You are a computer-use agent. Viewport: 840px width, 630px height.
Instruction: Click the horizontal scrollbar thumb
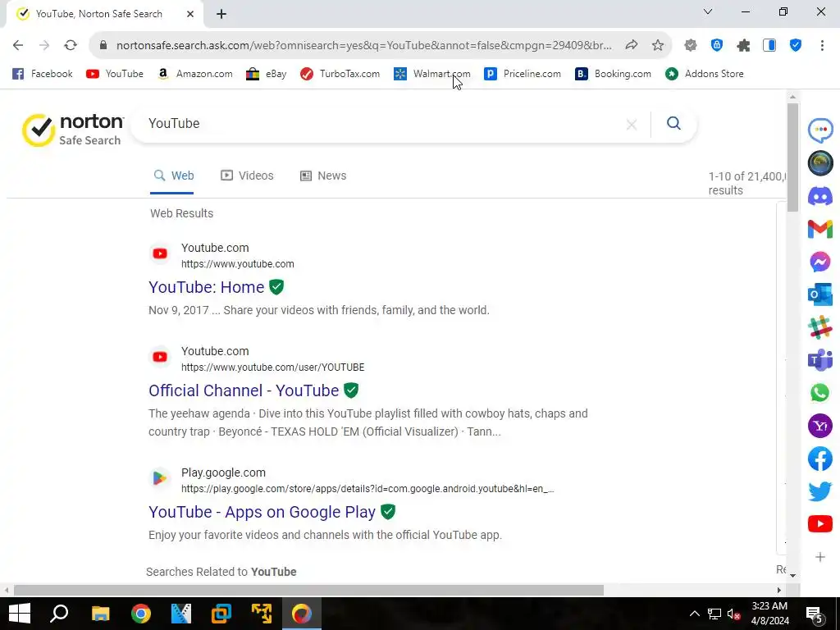[308, 591]
